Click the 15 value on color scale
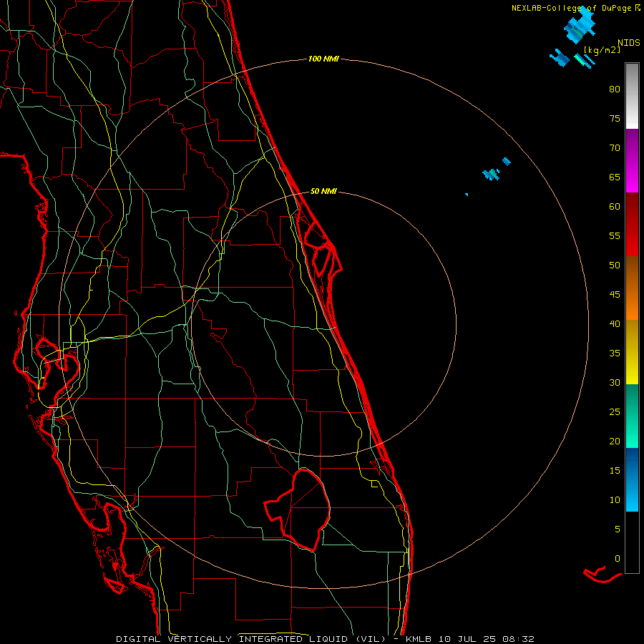The height and width of the screenshot is (644, 644). [x=615, y=471]
